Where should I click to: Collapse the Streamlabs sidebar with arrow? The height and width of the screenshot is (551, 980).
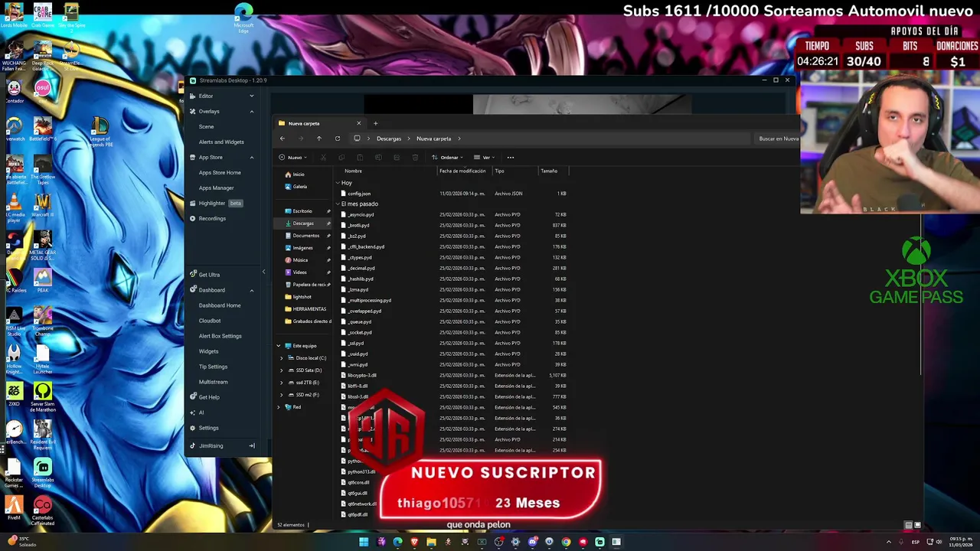click(263, 272)
